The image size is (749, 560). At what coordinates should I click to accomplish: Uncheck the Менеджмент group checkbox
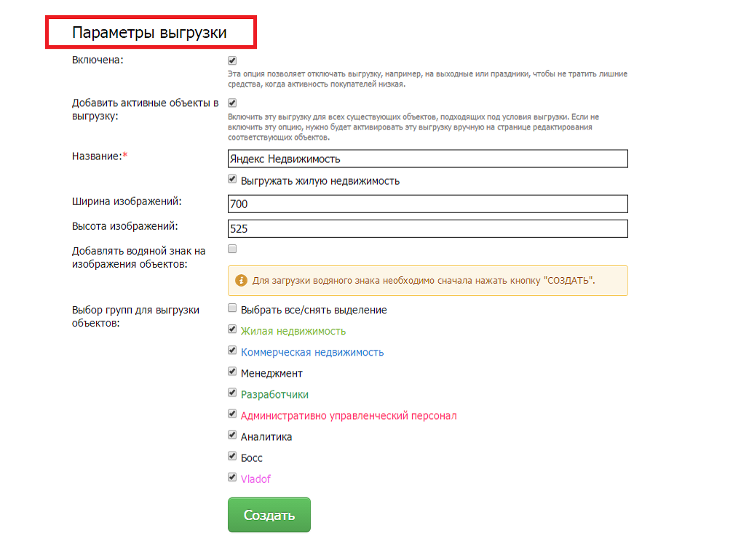[232, 372]
